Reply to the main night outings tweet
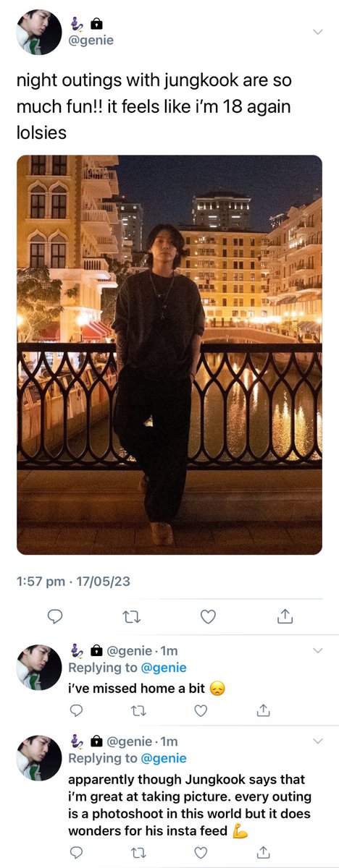This screenshot has width=339, height=868. (54, 616)
